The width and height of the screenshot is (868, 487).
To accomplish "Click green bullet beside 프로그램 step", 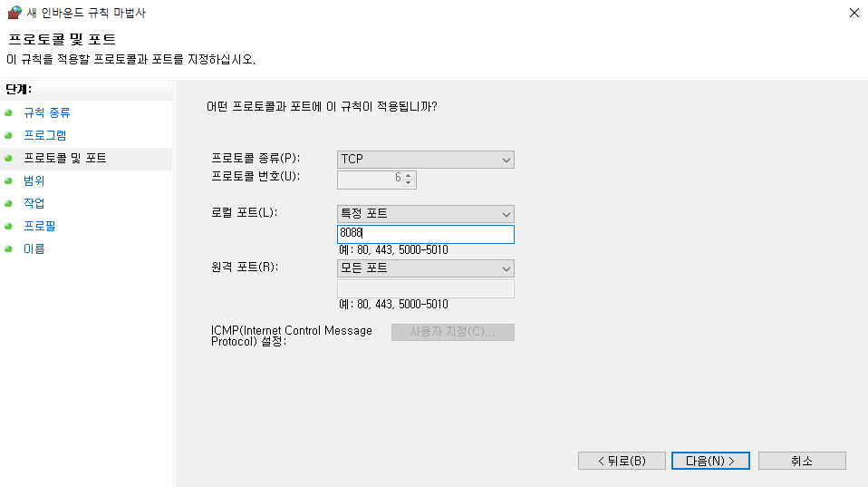I will [9, 135].
